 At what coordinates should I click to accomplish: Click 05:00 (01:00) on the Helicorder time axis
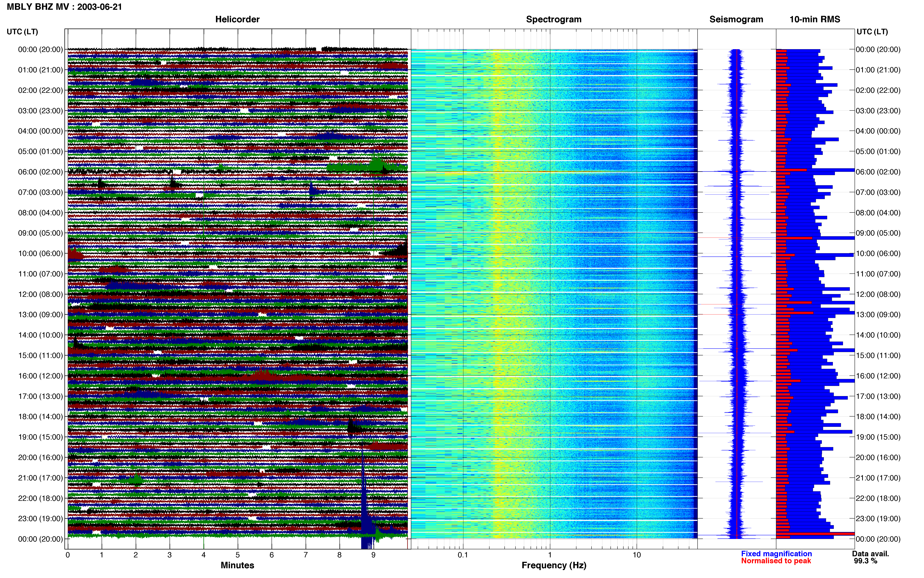point(41,151)
